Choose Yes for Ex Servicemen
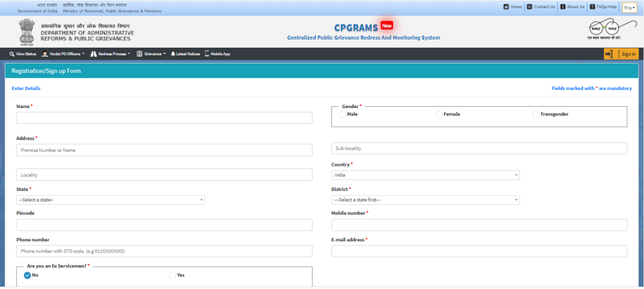The width and height of the screenshot is (644, 289). 172,275
